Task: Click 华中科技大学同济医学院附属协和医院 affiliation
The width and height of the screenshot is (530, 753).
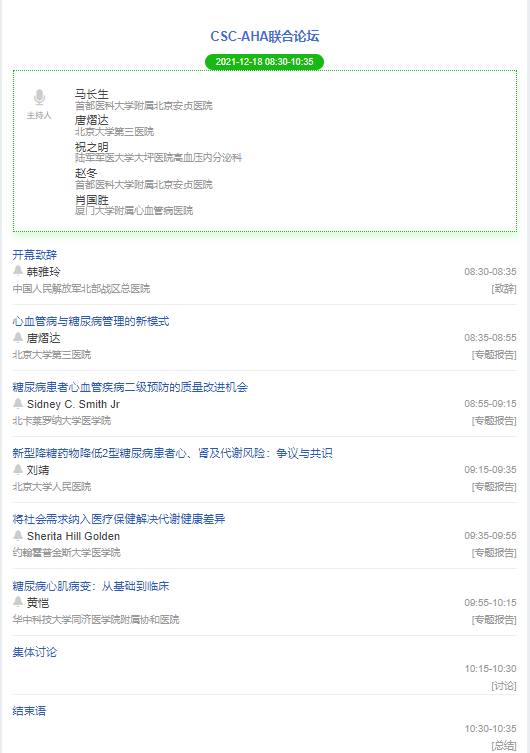Action: 96,619
